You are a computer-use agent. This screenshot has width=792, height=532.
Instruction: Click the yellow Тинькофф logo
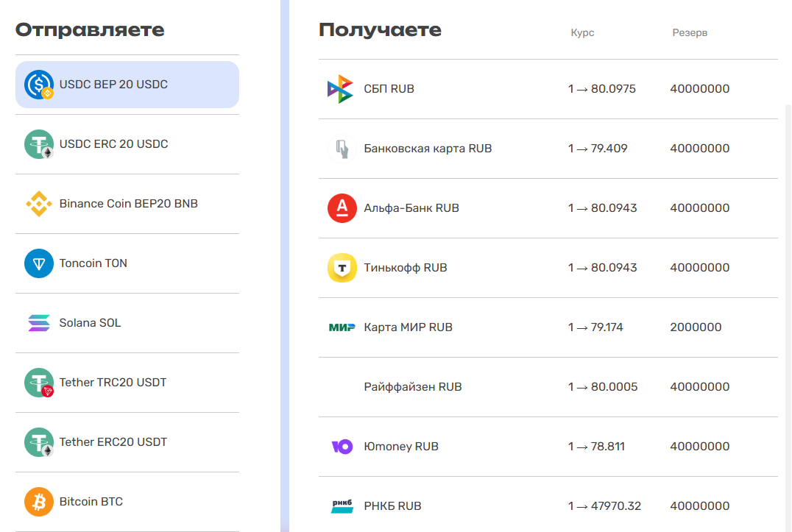tap(342, 268)
